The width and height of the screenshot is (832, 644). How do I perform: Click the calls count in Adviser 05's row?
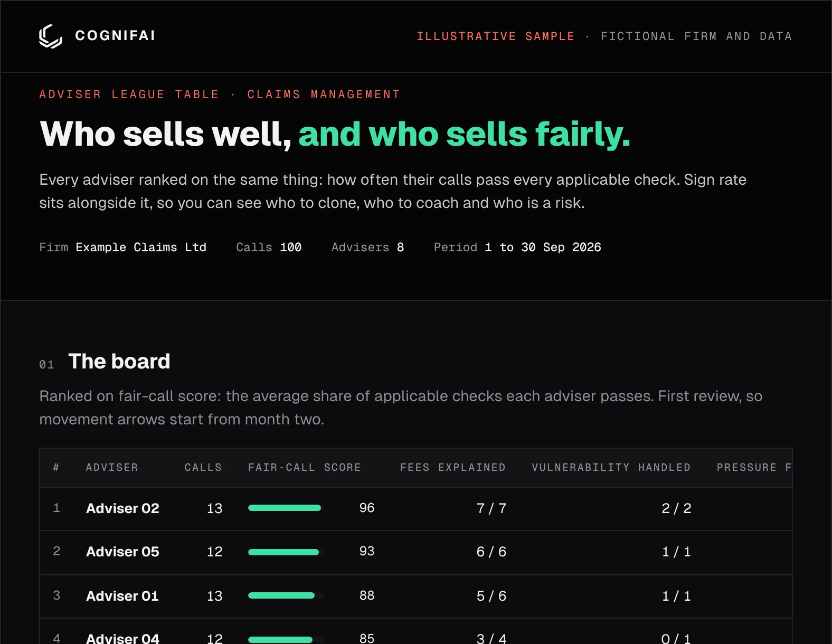pos(214,552)
